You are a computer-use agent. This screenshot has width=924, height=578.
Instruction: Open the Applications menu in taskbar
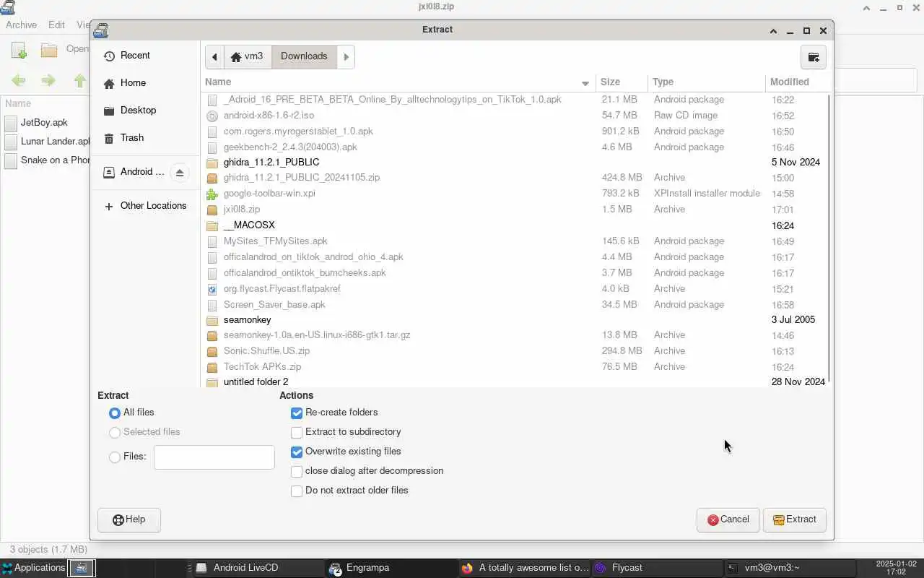[34, 568]
